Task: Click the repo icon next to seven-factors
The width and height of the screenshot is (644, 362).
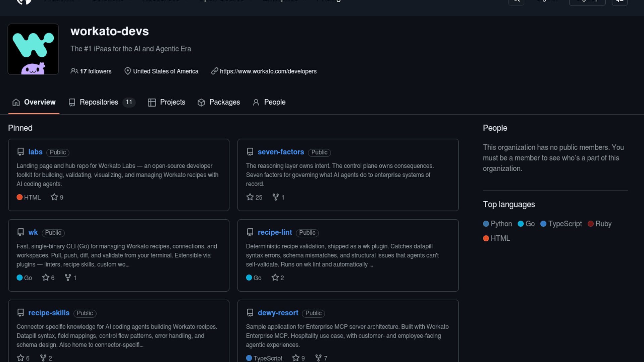Action: click(x=250, y=152)
